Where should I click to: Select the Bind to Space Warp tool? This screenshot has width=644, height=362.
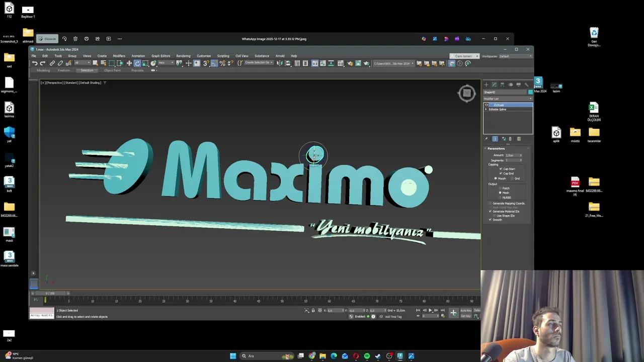point(68,63)
